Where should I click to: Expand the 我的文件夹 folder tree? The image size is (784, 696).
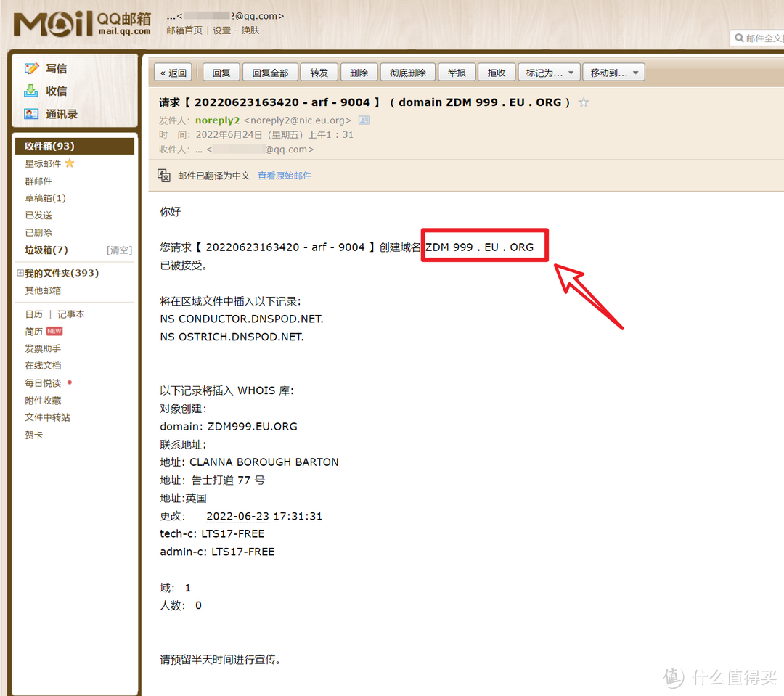click(x=20, y=273)
